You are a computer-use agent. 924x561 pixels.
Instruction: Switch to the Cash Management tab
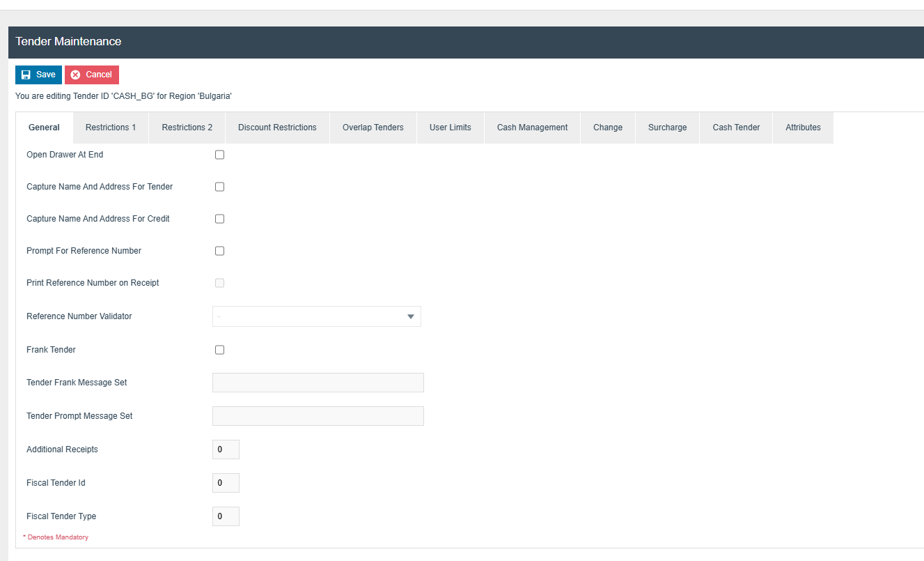(x=532, y=128)
